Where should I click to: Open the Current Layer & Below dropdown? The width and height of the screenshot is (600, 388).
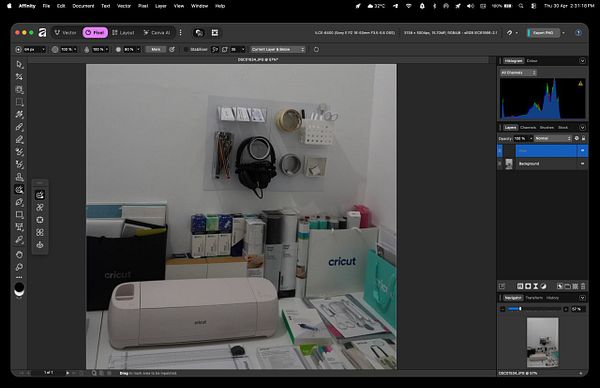[278, 49]
